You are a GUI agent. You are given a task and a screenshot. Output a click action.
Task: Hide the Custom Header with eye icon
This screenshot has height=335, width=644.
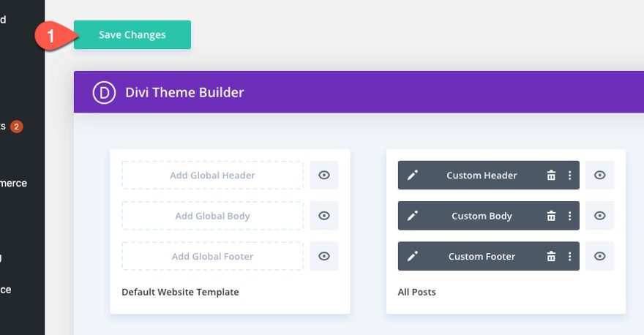tap(599, 176)
